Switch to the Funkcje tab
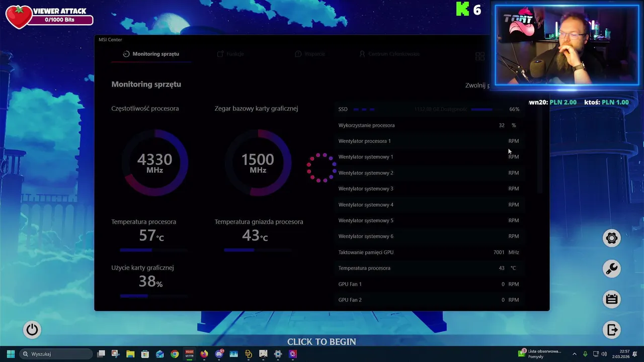The image size is (644, 362). [x=230, y=54]
